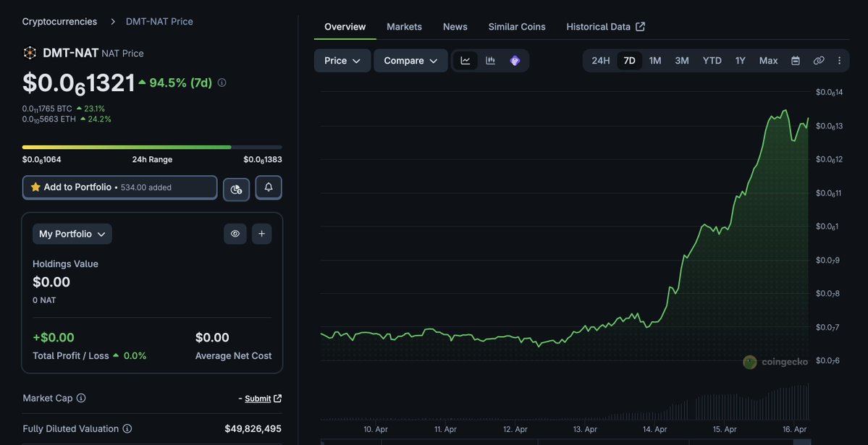868x445 pixels.
Task: Click the star in Add to Portfolio
Action: click(x=35, y=187)
